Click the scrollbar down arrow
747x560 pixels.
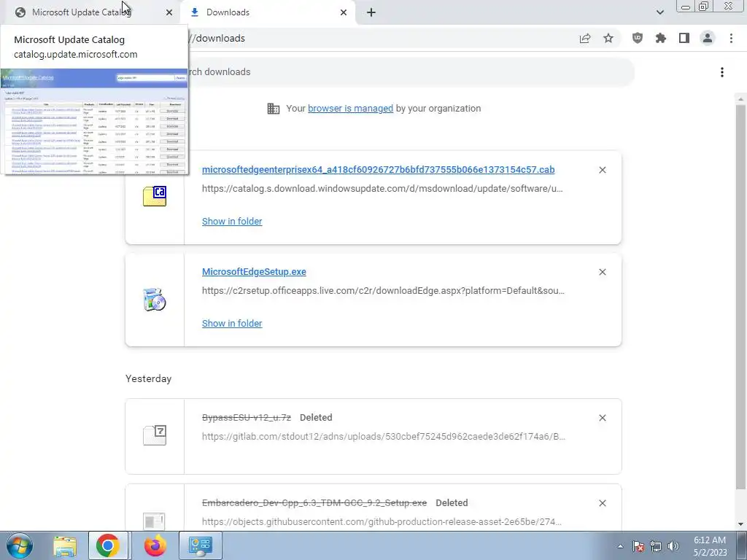tap(740, 524)
